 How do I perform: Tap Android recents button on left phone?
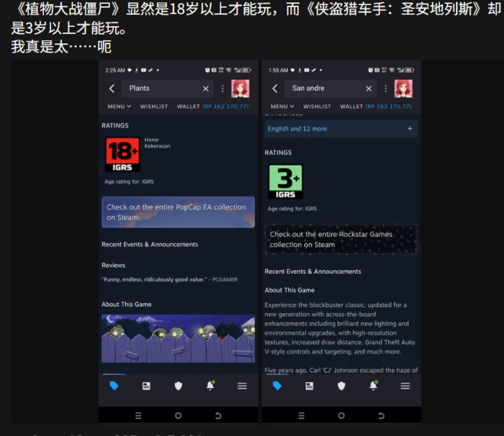[138, 416]
